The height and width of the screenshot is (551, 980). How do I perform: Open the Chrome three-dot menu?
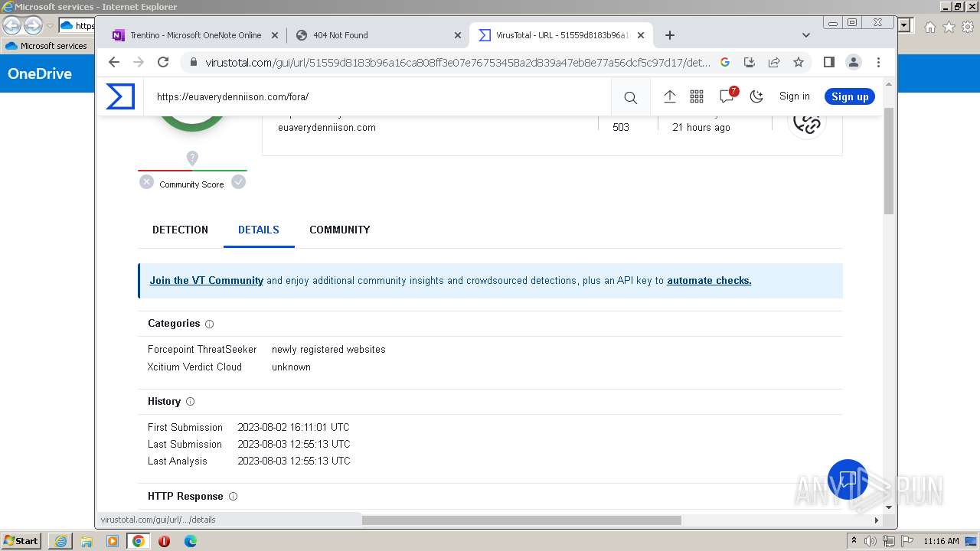click(x=878, y=62)
